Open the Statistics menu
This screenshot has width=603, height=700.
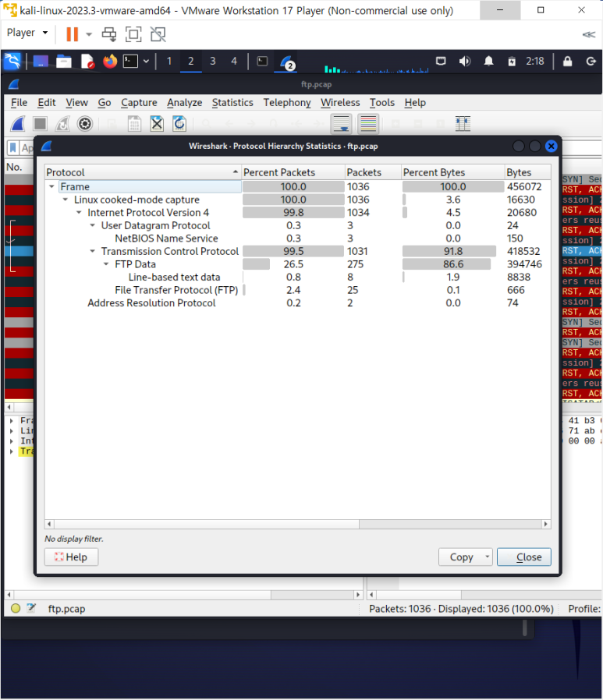(x=232, y=102)
